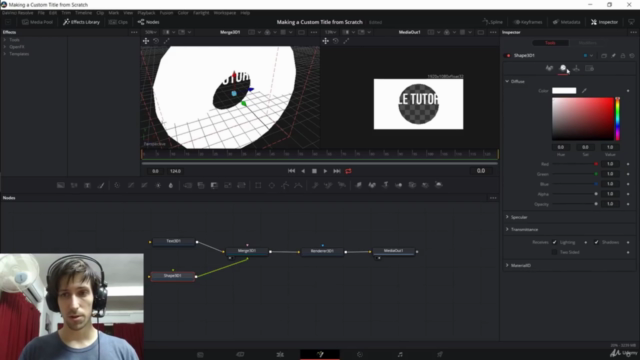Add an Ellipse mask from the toolbar
The height and width of the screenshot is (360, 640).
271,185
